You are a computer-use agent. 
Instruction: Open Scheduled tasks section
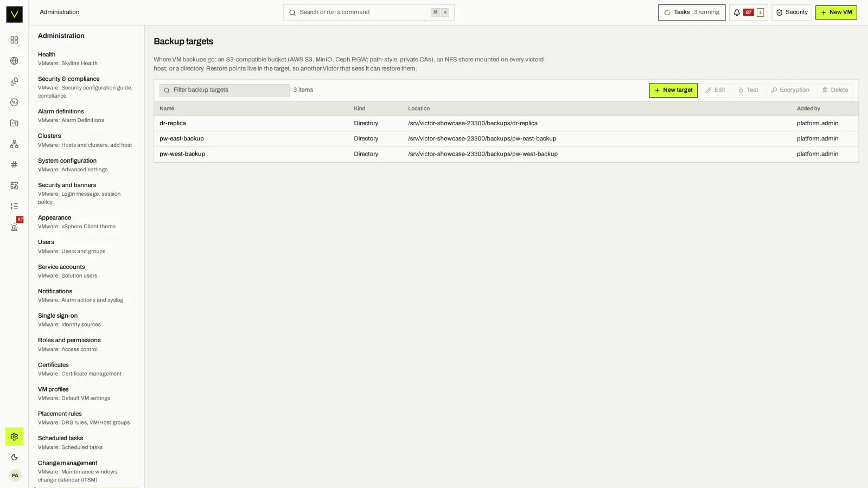86,442
